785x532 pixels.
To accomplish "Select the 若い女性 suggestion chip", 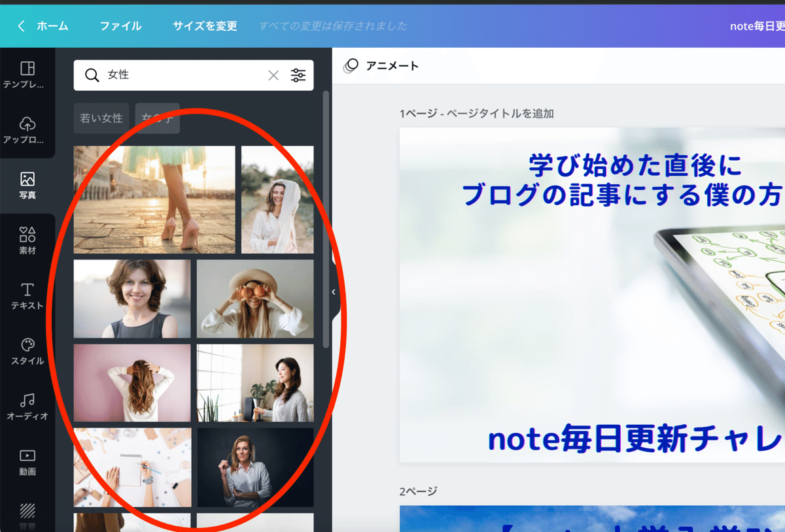I will [x=101, y=118].
